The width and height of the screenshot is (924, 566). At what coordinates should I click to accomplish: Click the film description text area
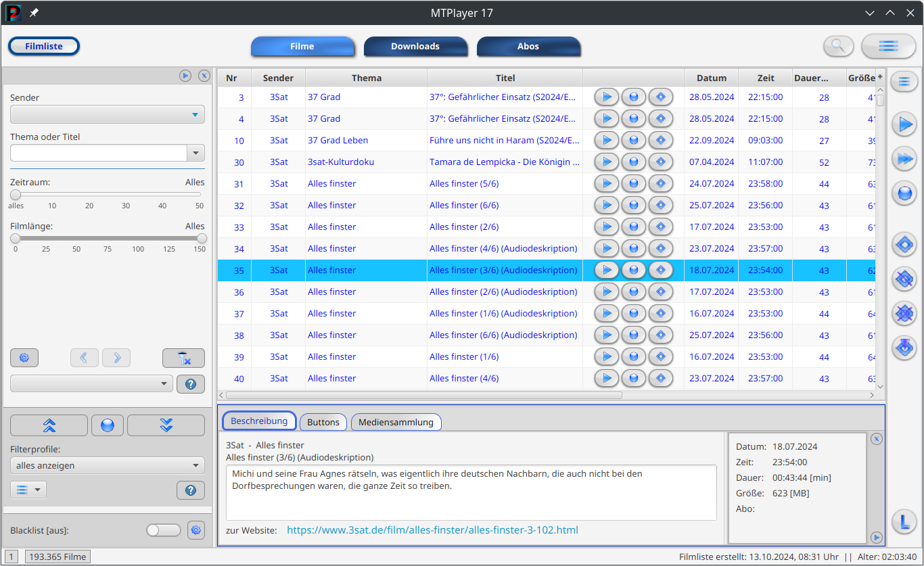pos(471,492)
